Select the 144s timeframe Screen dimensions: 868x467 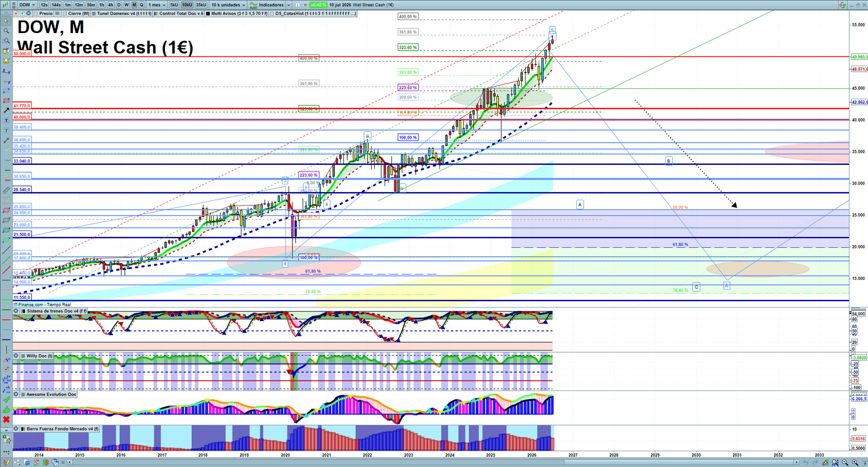click(56, 5)
